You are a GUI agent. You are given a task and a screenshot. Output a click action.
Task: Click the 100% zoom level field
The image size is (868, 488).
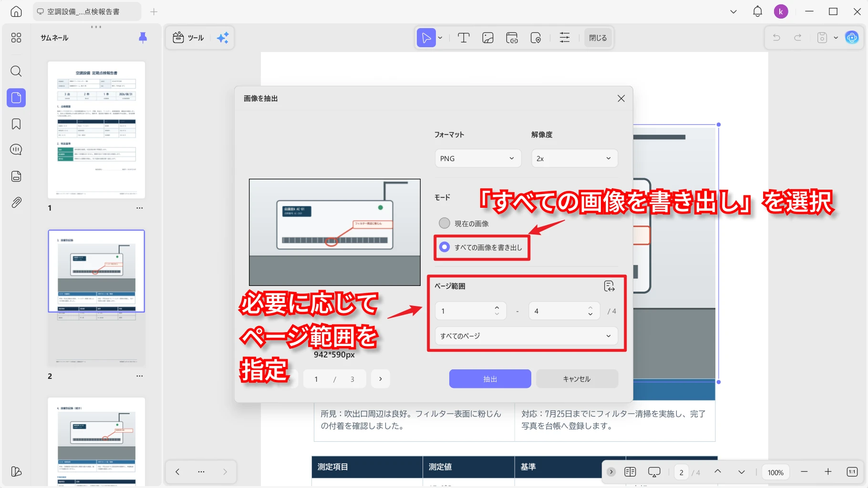pos(775,472)
